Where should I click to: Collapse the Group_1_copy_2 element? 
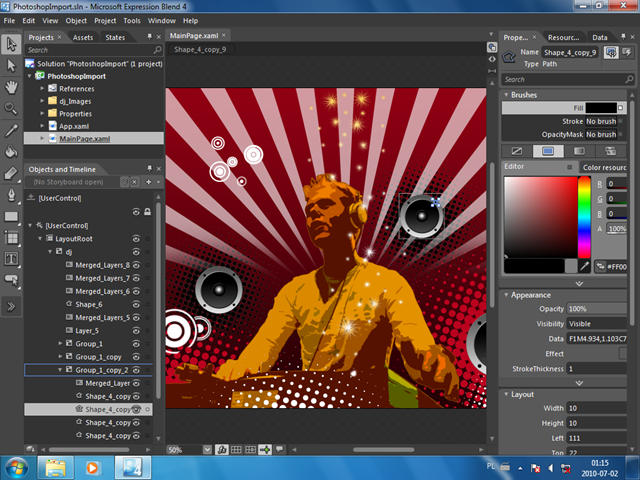pos(60,370)
